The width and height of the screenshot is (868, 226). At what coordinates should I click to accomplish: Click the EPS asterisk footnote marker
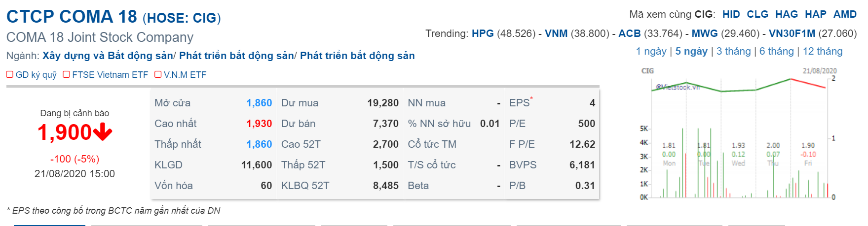pos(531,99)
